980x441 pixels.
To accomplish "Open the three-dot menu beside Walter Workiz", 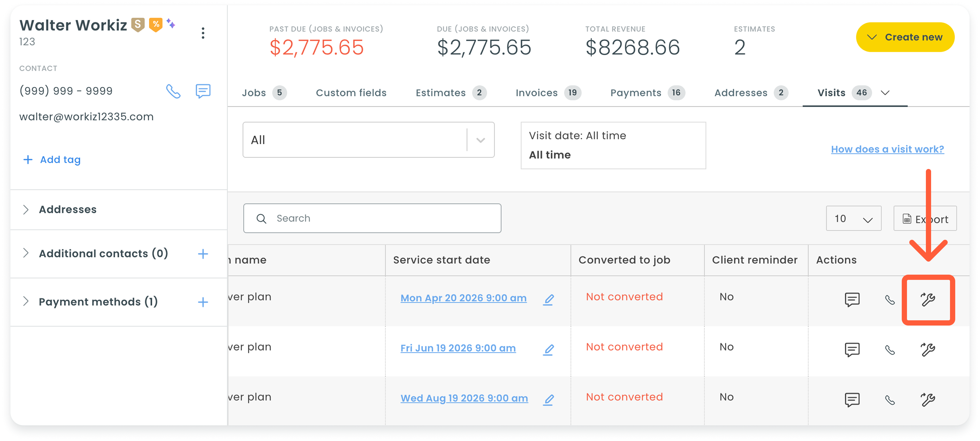I will (203, 33).
